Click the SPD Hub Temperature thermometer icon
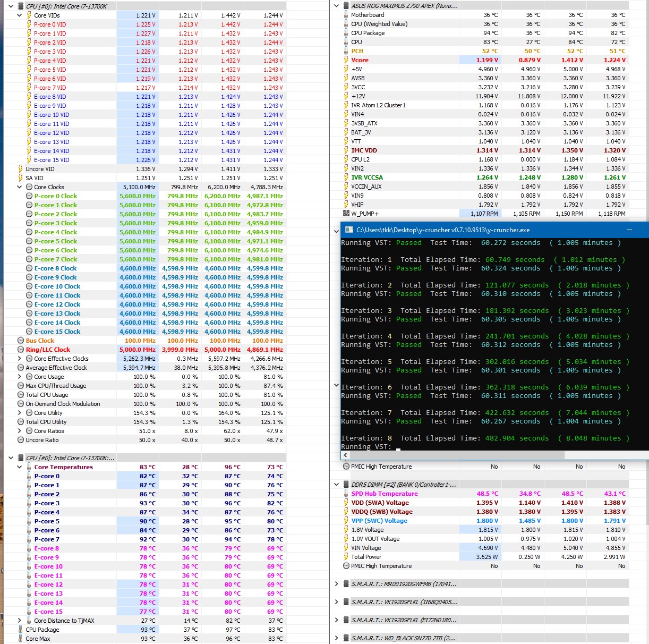This screenshot has height=644, width=649. pyautogui.click(x=346, y=494)
